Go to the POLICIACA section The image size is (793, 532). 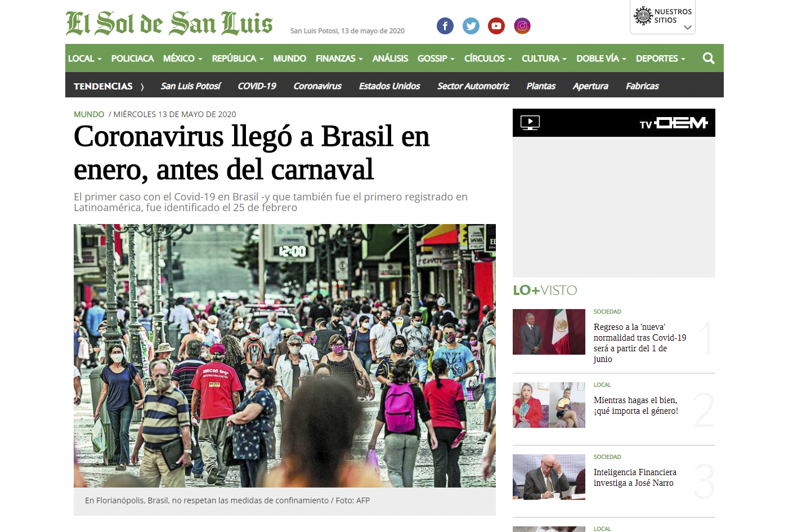point(132,58)
